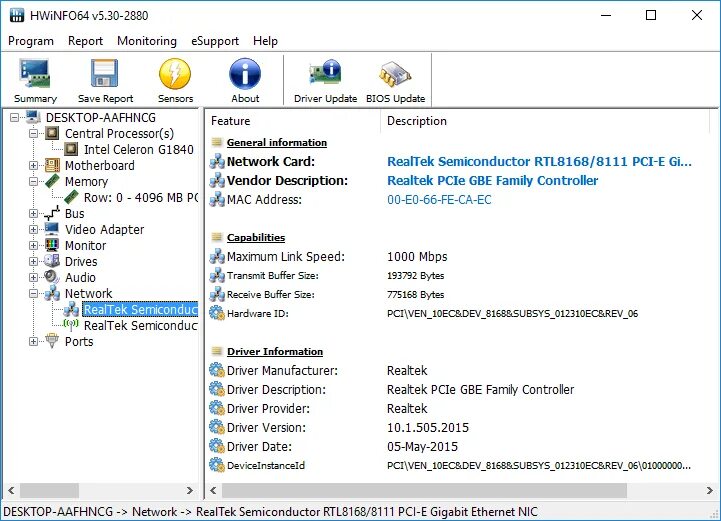Click the Intel Celeron G1840 chip icon
The image size is (721, 521).
[x=71, y=149]
